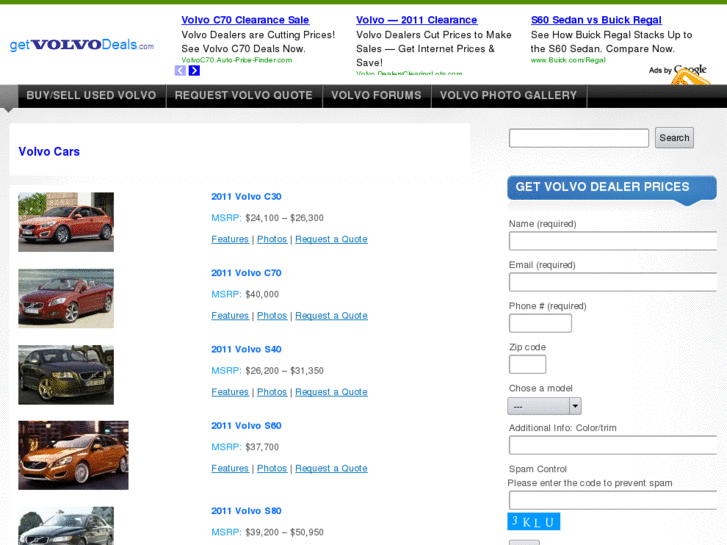Click the Email (required) input field
This screenshot has width=727, height=545.
tap(613, 282)
